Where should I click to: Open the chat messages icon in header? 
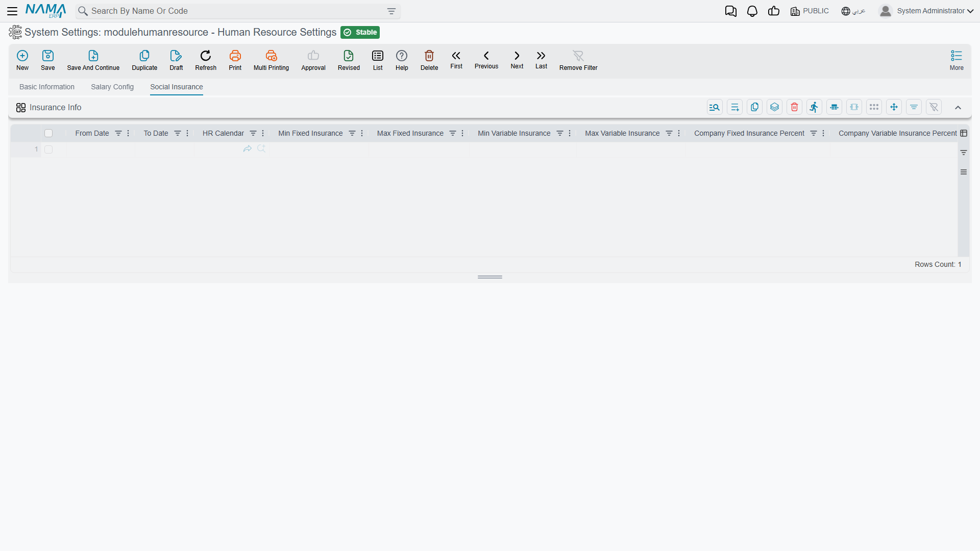click(x=731, y=11)
